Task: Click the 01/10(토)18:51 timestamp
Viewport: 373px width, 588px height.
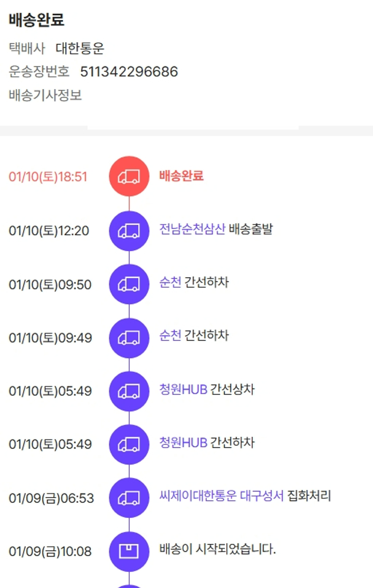Action: coord(48,177)
